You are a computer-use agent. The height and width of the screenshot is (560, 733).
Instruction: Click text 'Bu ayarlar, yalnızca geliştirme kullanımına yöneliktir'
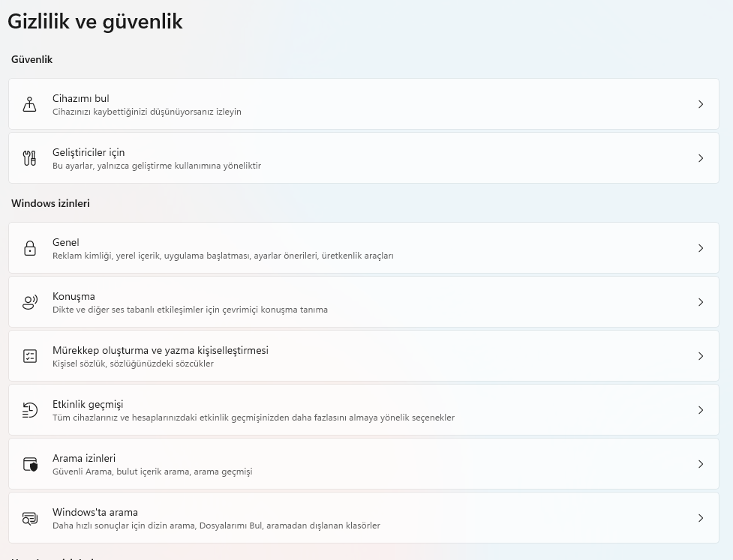pos(157,166)
